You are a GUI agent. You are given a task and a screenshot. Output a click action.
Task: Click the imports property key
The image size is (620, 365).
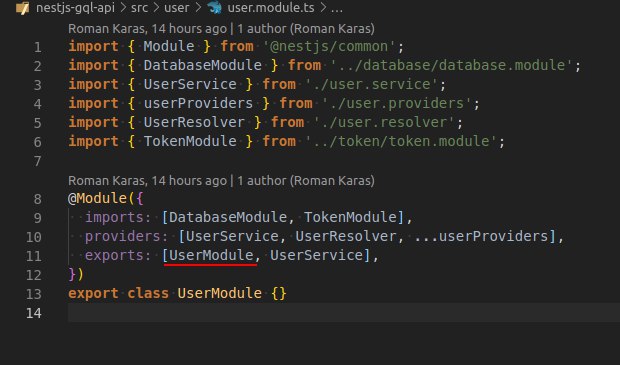(114, 217)
